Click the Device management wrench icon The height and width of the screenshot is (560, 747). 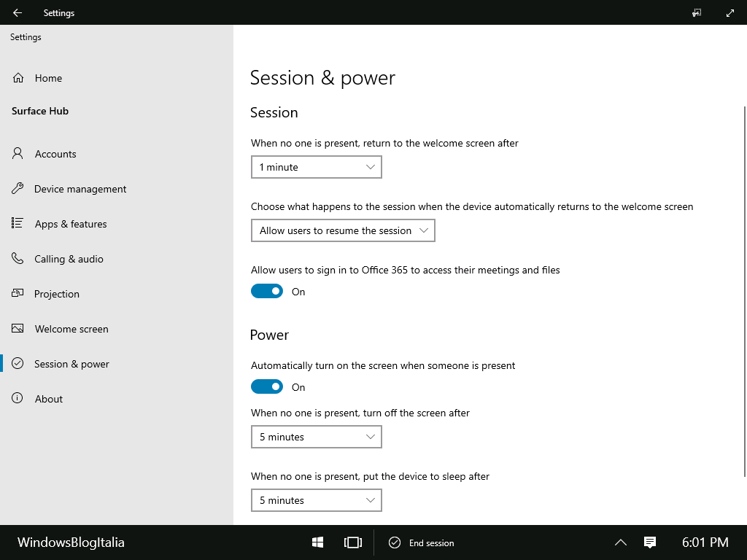point(18,189)
